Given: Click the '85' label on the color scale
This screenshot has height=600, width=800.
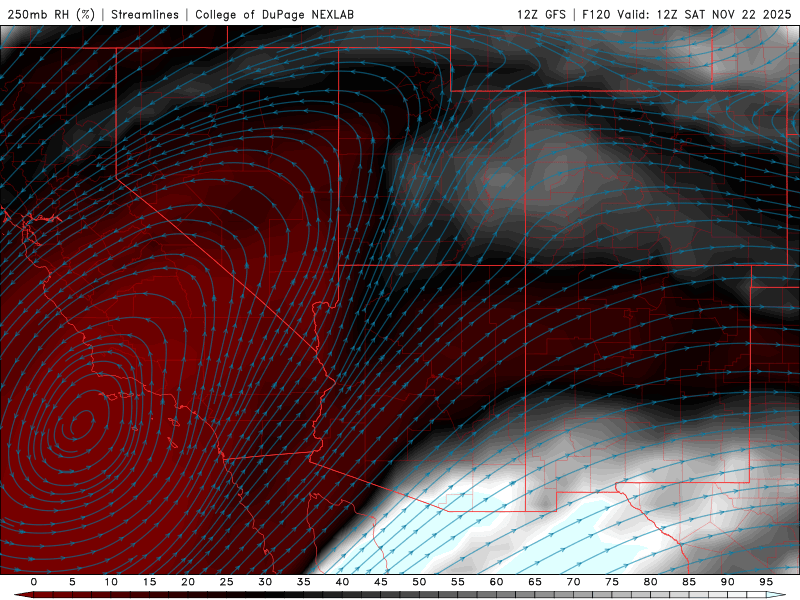Looking at the screenshot, I should coord(689,582).
